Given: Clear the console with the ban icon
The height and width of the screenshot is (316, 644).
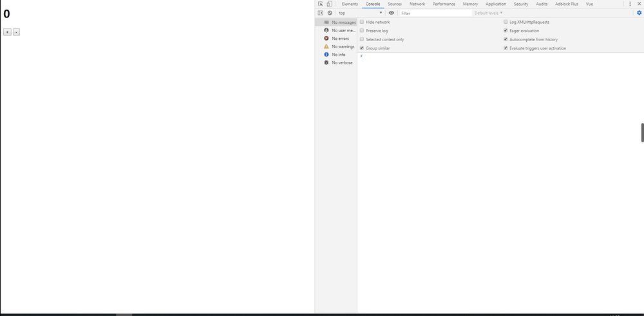Looking at the screenshot, I should (330, 13).
